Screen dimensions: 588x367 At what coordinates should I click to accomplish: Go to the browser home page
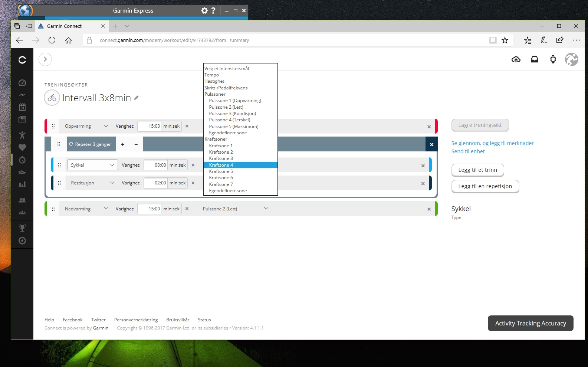(68, 40)
